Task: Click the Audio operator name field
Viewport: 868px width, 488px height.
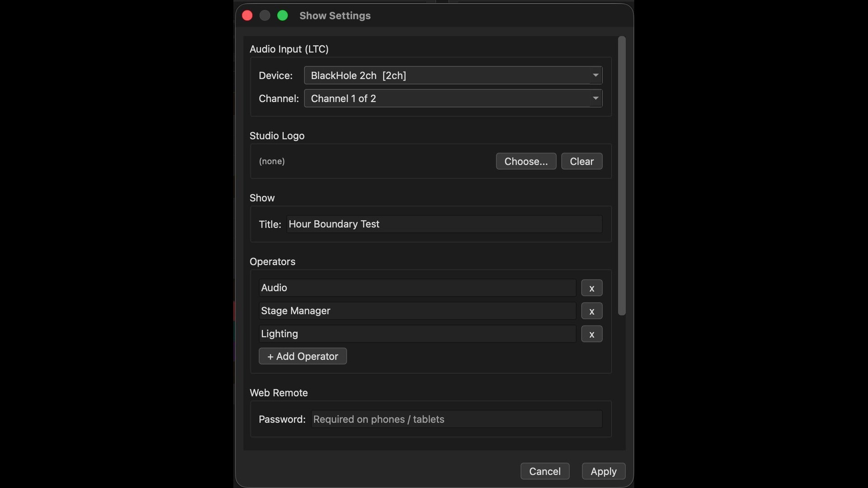Action: pos(417,288)
